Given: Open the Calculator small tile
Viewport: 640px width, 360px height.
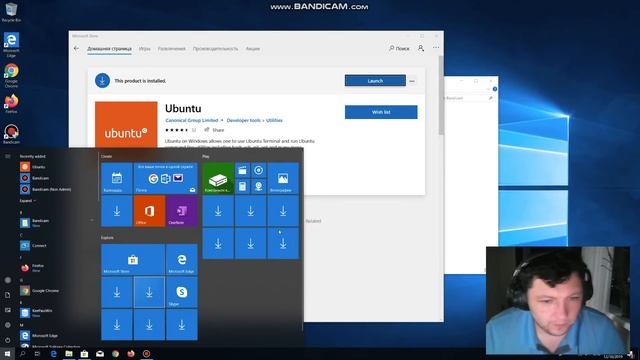Looking at the screenshot, I should coord(242,187).
